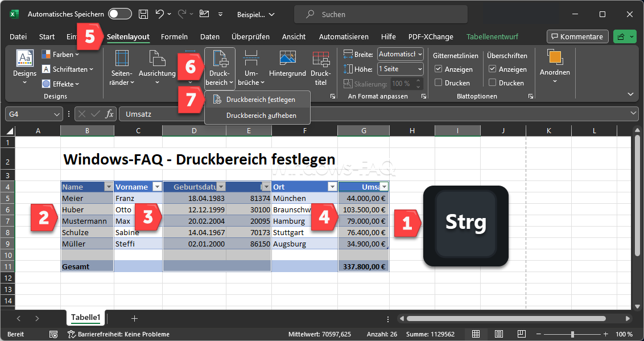
Task: Toggle the Automatisches Speichern switch
Action: (119, 14)
